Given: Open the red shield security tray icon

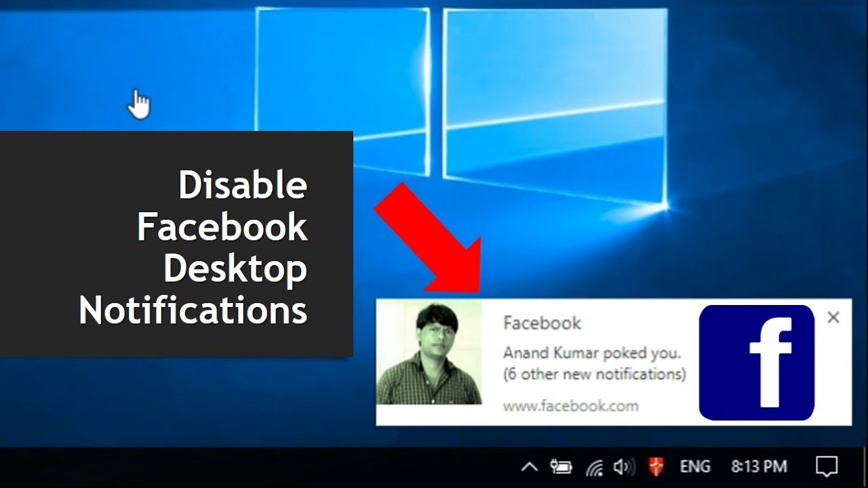Looking at the screenshot, I should [x=656, y=467].
